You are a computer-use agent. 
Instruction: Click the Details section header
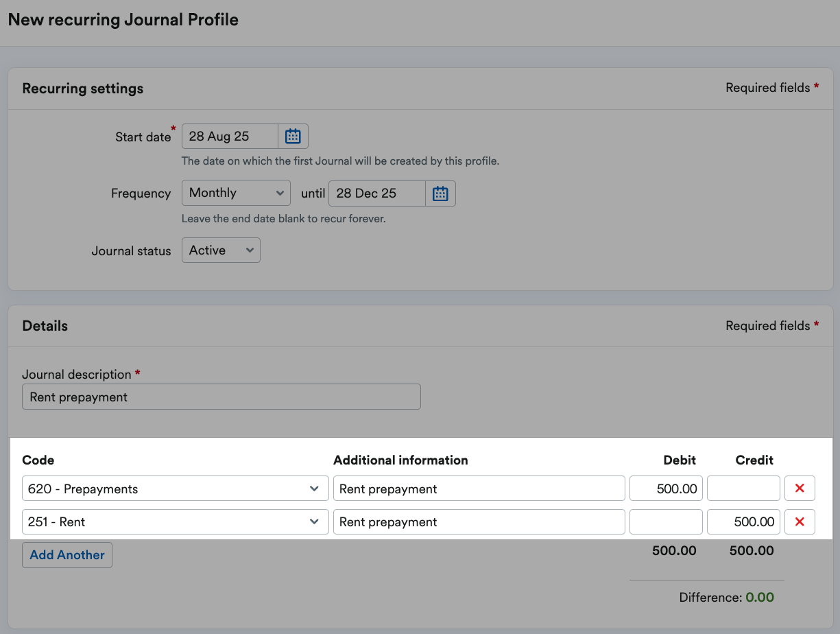(45, 325)
